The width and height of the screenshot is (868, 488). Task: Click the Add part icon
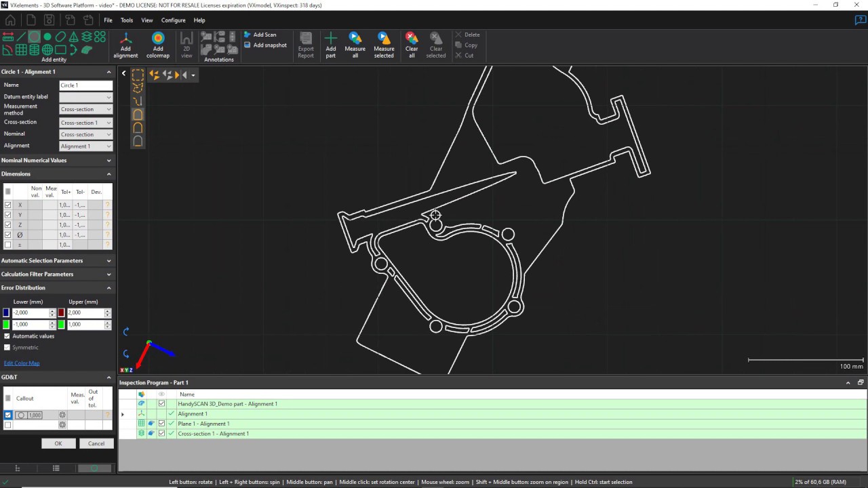click(x=330, y=44)
